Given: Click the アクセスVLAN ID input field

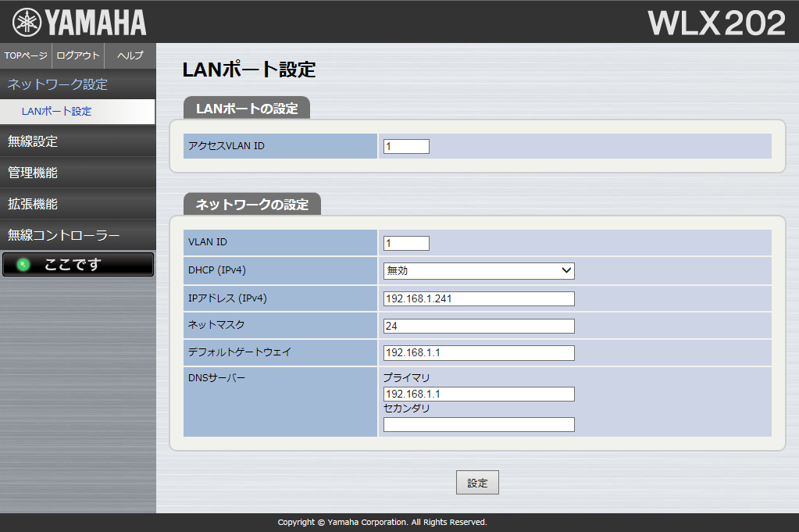Looking at the screenshot, I should pyautogui.click(x=406, y=146).
